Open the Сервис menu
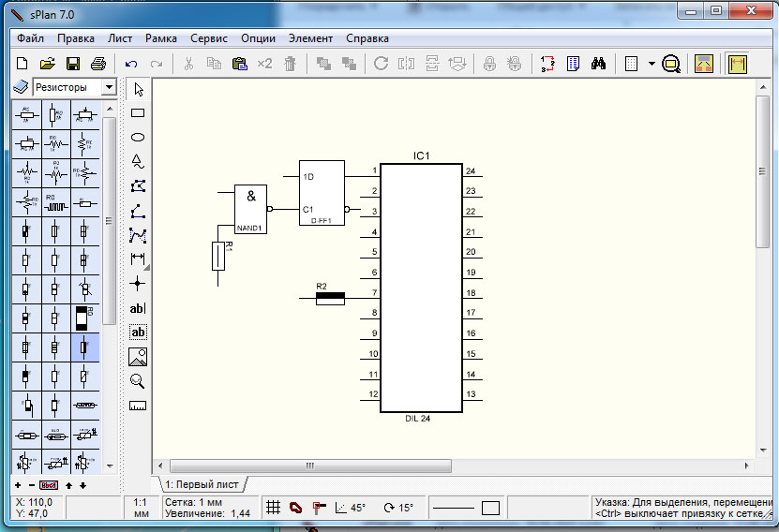This screenshot has height=532, width=779. 209,38
